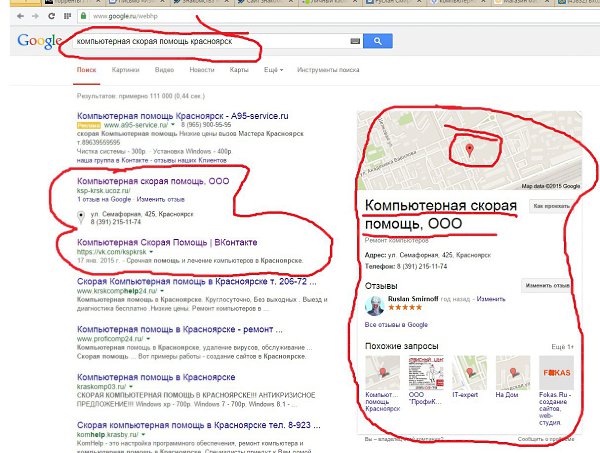The height and width of the screenshot is (453, 600).
Task: Switch to the Карты tab
Action: pyautogui.click(x=239, y=70)
